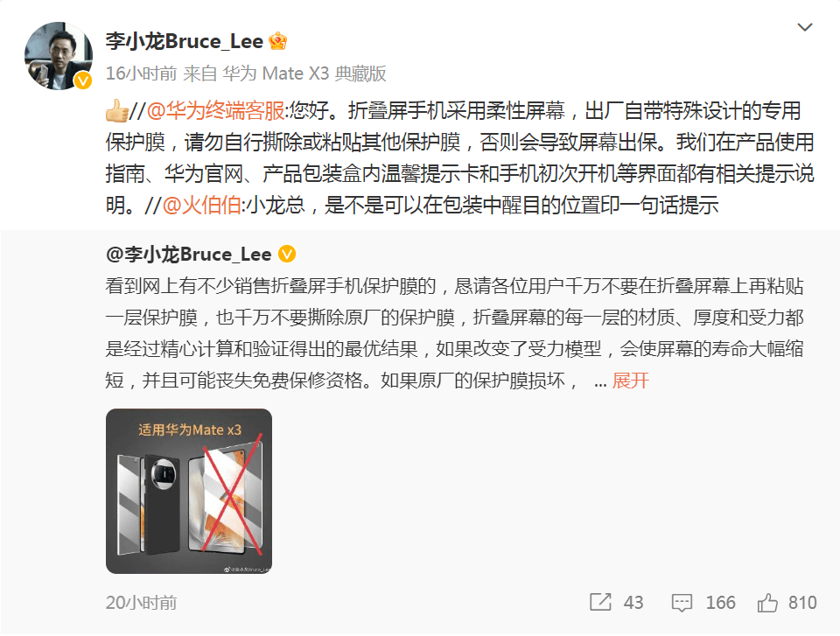This screenshot has width=840, height=636.
Task: Click the 华为 Mate X3 典藏版 source text
Action: (304, 73)
